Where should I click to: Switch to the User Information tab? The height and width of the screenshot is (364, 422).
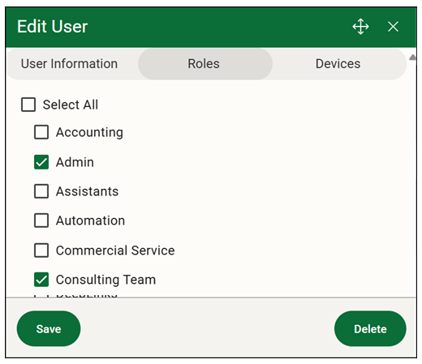(x=69, y=64)
